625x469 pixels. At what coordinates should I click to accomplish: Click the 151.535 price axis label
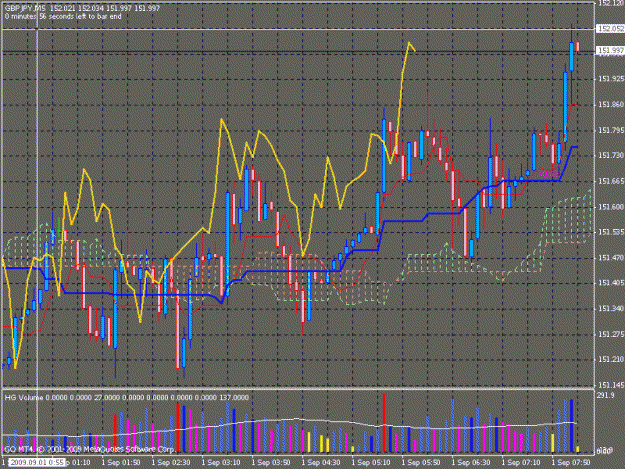611,232
